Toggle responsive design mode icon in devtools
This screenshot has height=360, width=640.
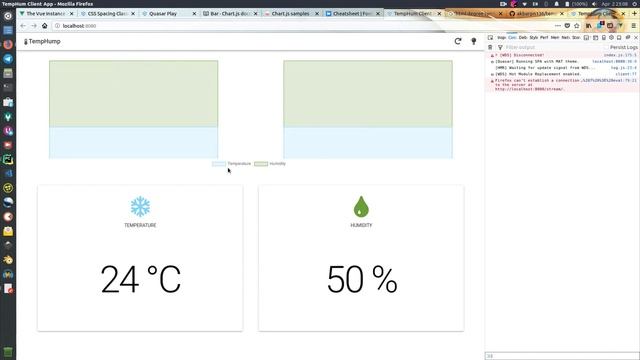pos(604,38)
